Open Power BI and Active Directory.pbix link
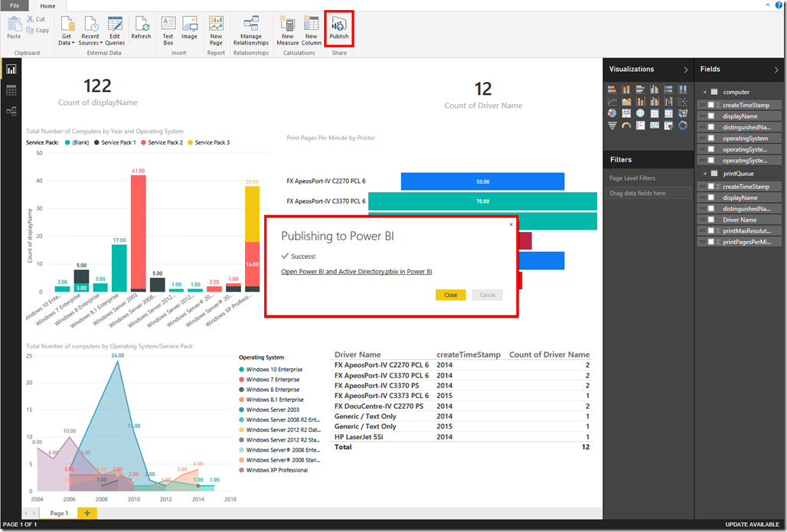The width and height of the screenshot is (787, 532). 356,272
